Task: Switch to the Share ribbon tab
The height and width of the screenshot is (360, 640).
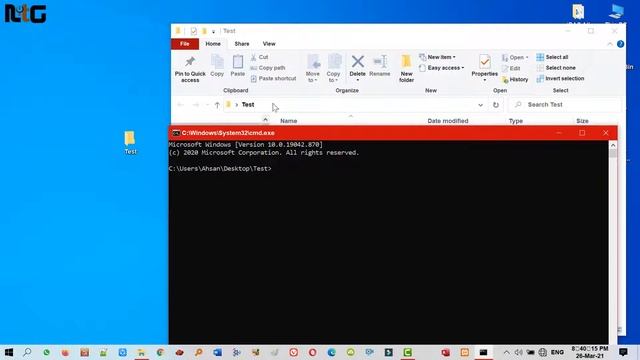Action: [242, 44]
